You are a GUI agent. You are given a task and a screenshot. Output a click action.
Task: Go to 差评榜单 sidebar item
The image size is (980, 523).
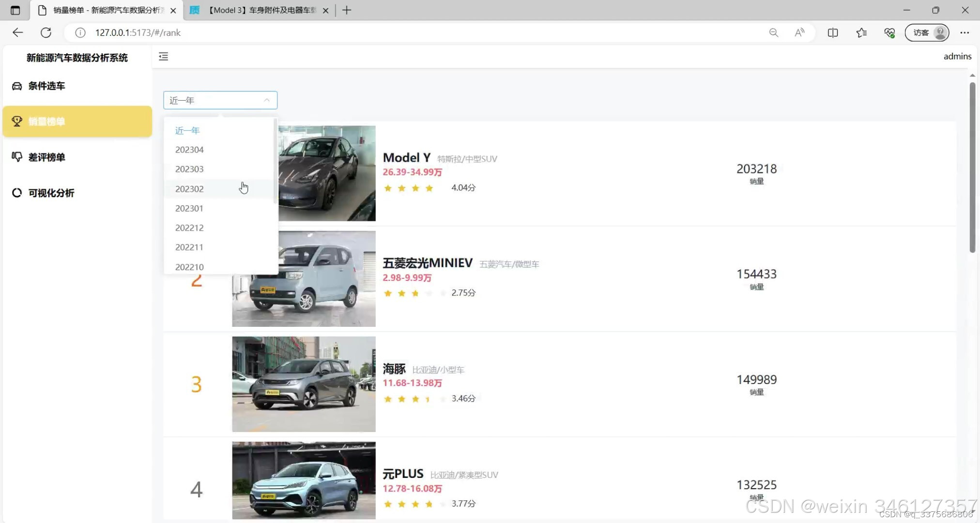[46, 157]
